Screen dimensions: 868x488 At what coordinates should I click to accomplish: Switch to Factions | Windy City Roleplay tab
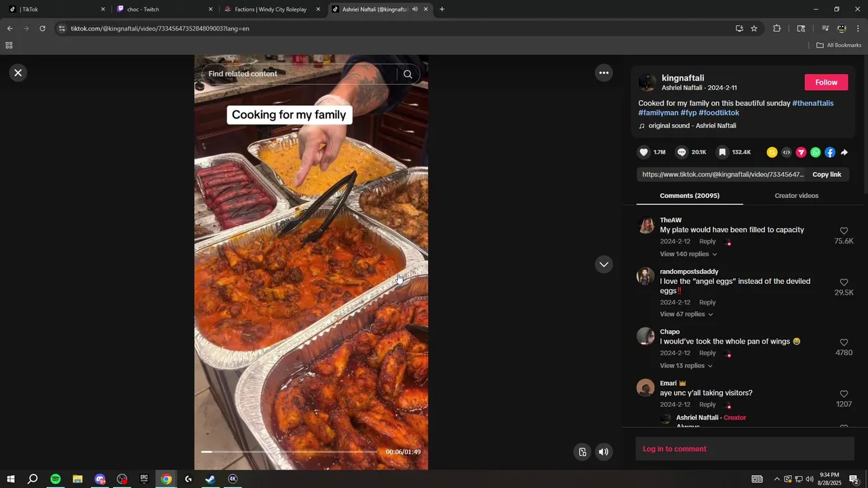click(x=271, y=9)
